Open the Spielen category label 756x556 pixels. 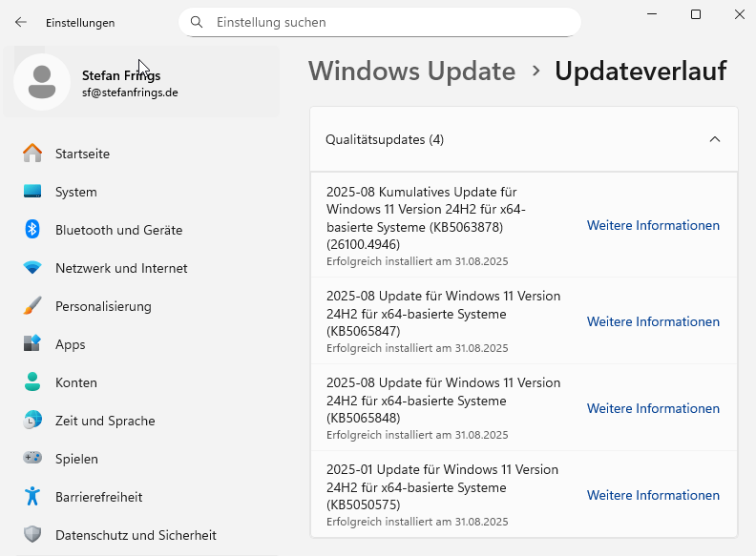[76, 459]
